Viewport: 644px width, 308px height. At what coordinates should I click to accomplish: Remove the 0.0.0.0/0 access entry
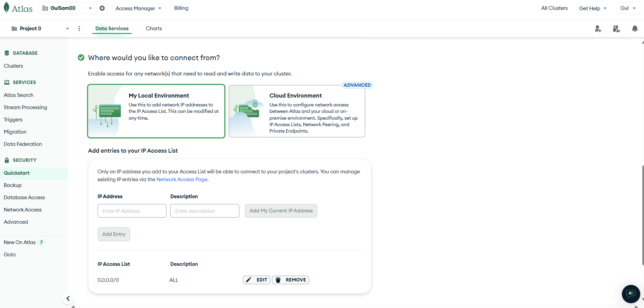pyautogui.click(x=290, y=280)
